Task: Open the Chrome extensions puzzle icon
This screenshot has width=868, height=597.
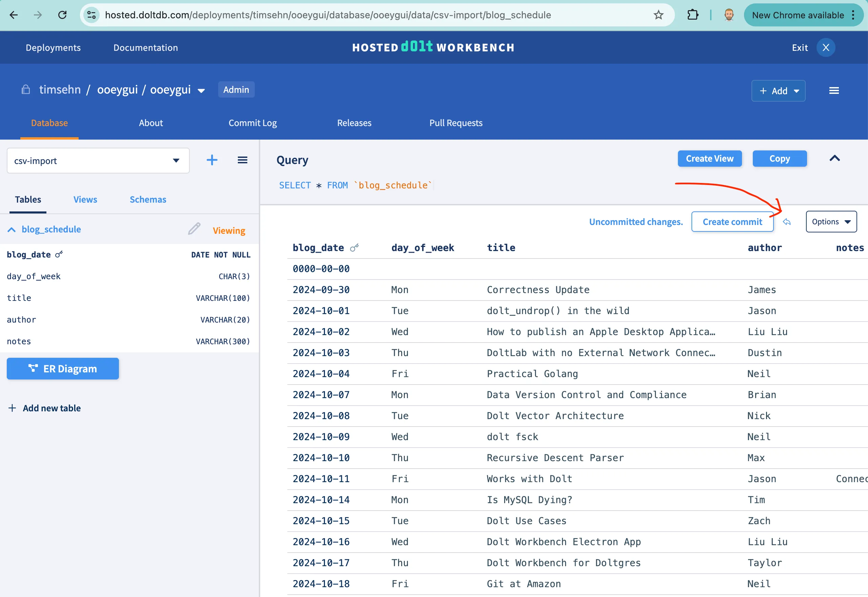Action: pos(693,15)
